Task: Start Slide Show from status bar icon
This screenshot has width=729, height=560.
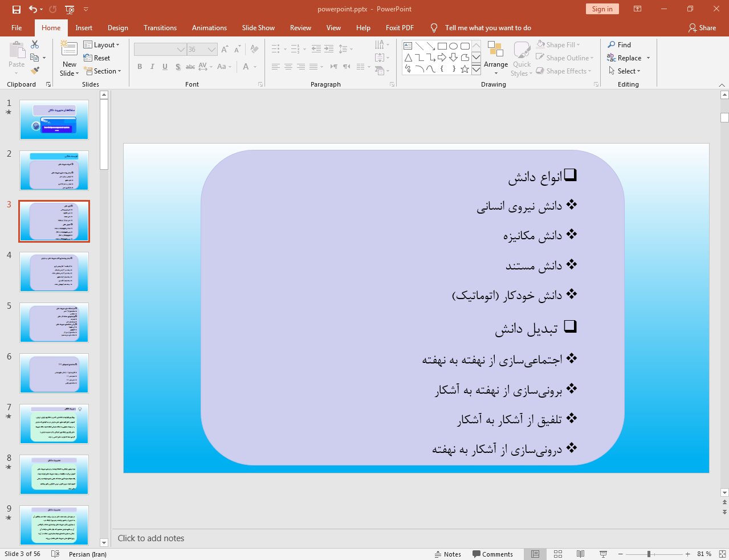Action: 603,554
